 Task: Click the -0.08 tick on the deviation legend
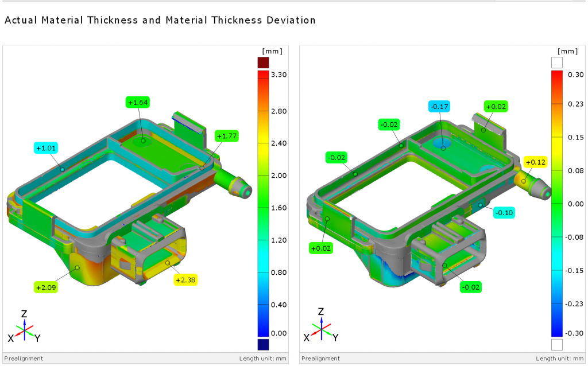coord(574,237)
